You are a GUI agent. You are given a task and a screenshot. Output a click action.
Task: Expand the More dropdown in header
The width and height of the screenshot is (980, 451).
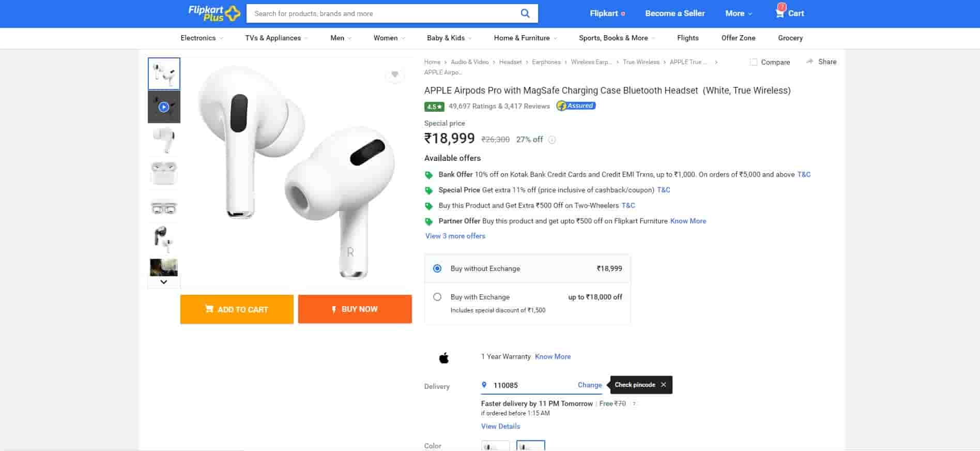pyautogui.click(x=738, y=13)
